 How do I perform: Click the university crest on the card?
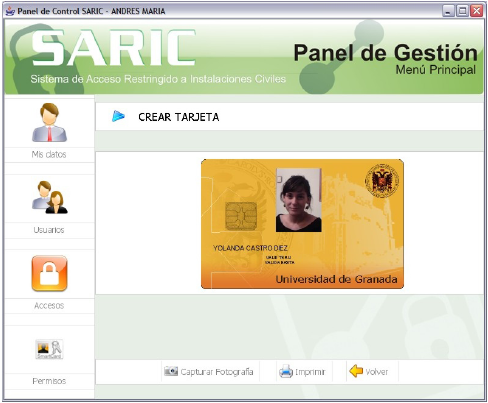point(382,181)
